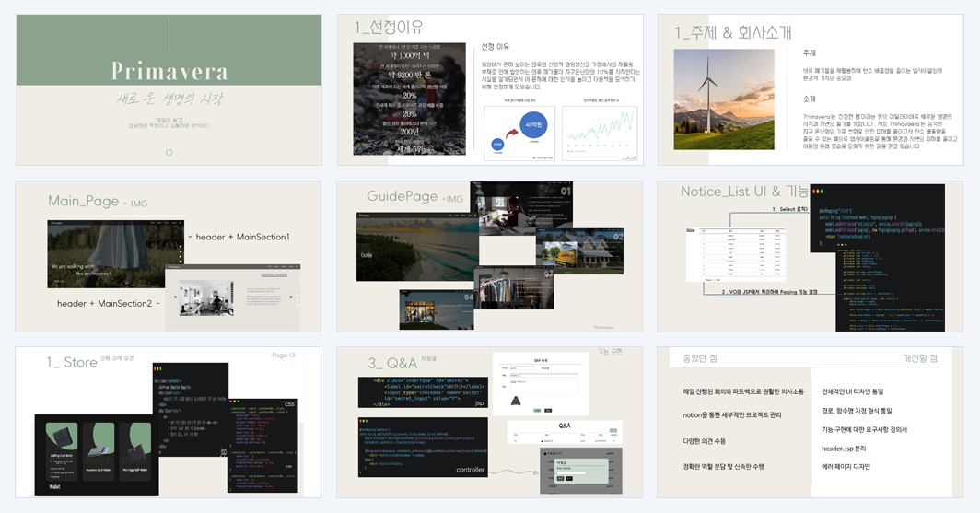Click the '에러 페이지 디자인' line
The height and width of the screenshot is (513, 980).
(x=846, y=467)
